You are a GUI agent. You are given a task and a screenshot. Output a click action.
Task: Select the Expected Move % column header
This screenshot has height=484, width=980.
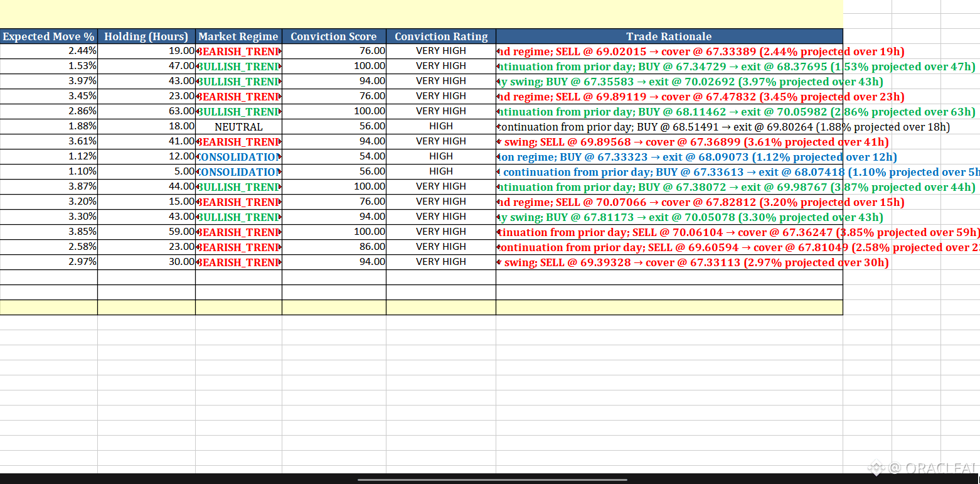[x=48, y=36]
